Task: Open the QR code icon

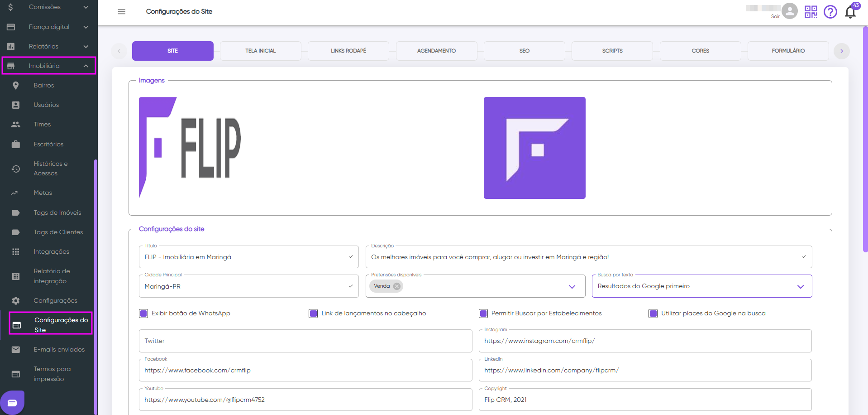Action: click(x=811, y=12)
